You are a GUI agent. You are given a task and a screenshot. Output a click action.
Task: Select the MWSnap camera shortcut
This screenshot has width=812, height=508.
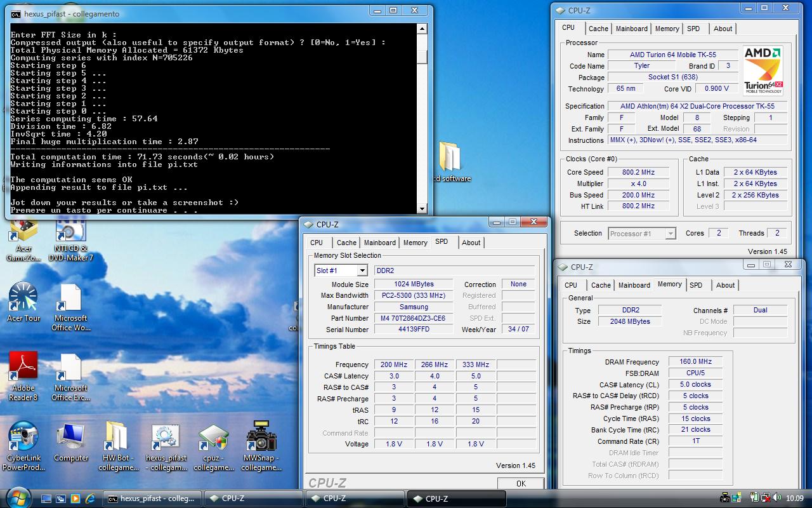pos(261,446)
